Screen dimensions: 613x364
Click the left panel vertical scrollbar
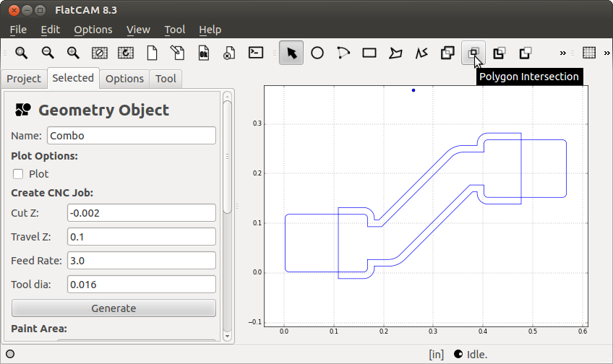point(227,155)
